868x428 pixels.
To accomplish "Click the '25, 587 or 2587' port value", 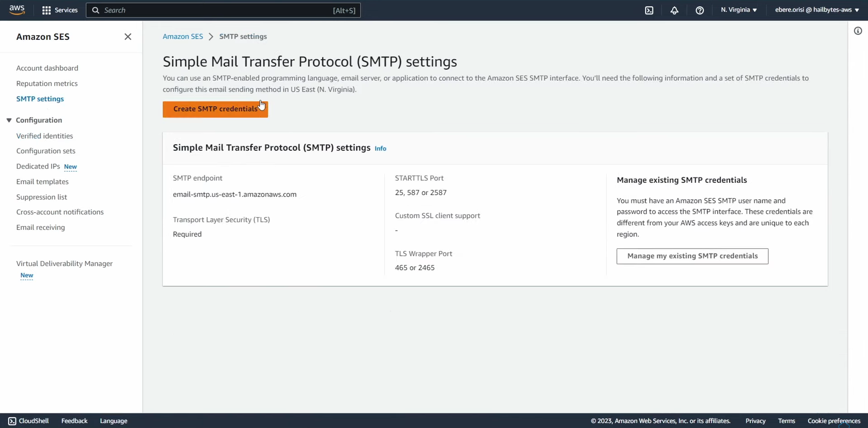I will (x=420, y=192).
